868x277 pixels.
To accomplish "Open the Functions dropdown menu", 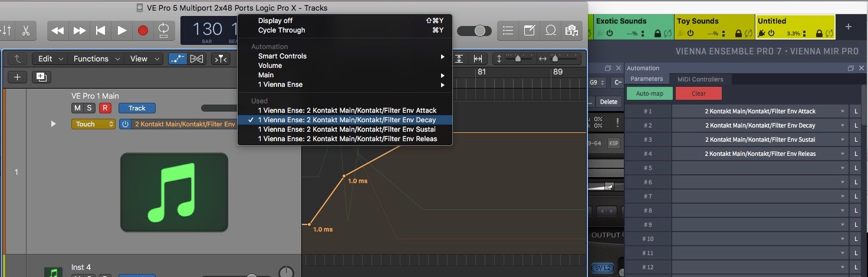I will pyautogui.click(x=96, y=58).
